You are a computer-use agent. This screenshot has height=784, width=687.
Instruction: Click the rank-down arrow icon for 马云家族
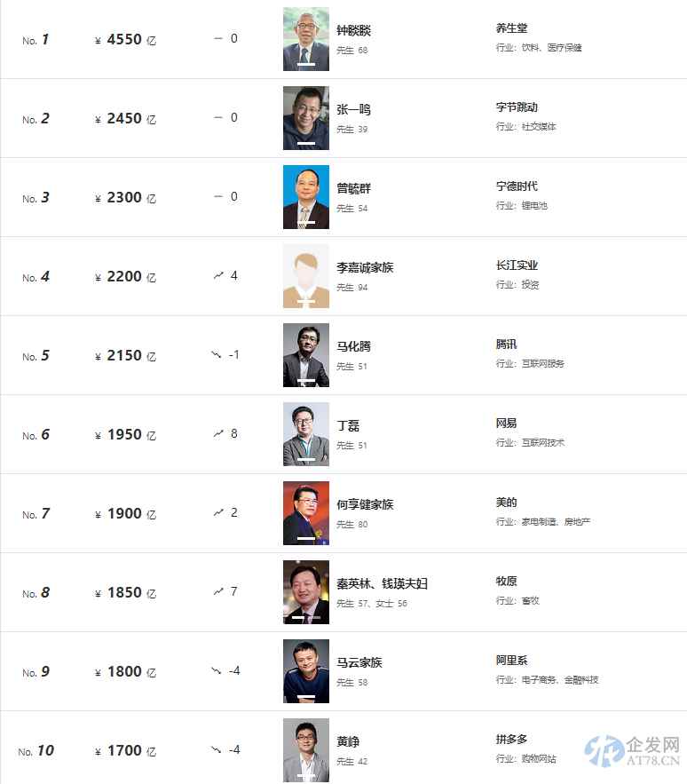tap(217, 670)
